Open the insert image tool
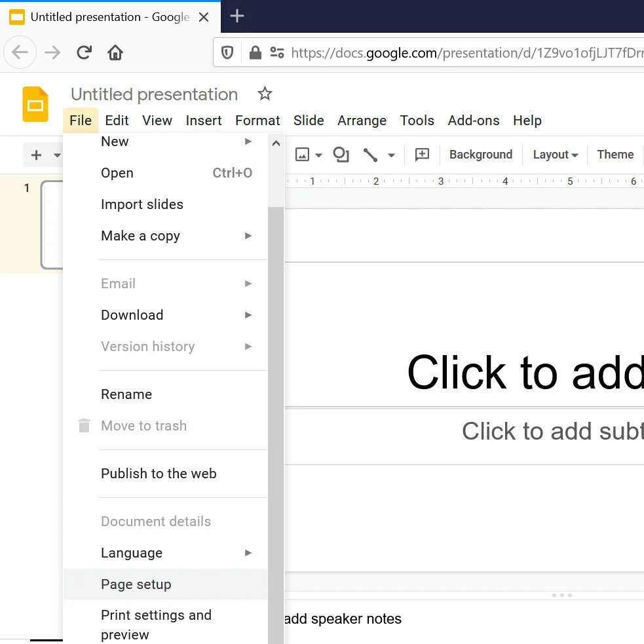The width and height of the screenshot is (644, 644). [x=303, y=155]
